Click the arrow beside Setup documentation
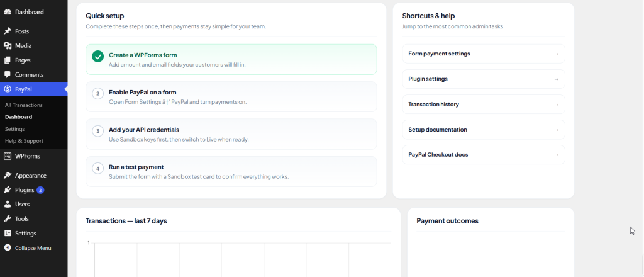This screenshot has height=277, width=644. (x=557, y=130)
